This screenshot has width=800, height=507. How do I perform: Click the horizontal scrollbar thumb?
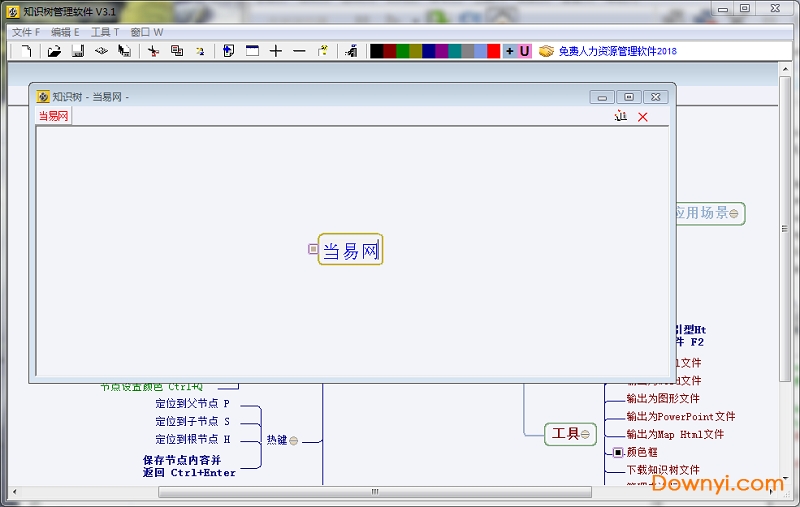click(375, 492)
